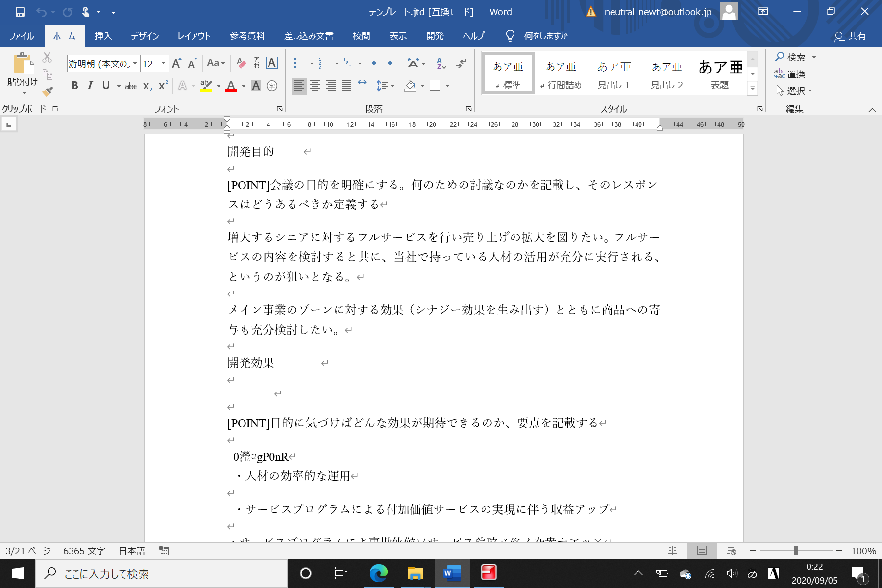Toggle bold formatting
Viewport: 882px width, 588px height.
(x=74, y=86)
